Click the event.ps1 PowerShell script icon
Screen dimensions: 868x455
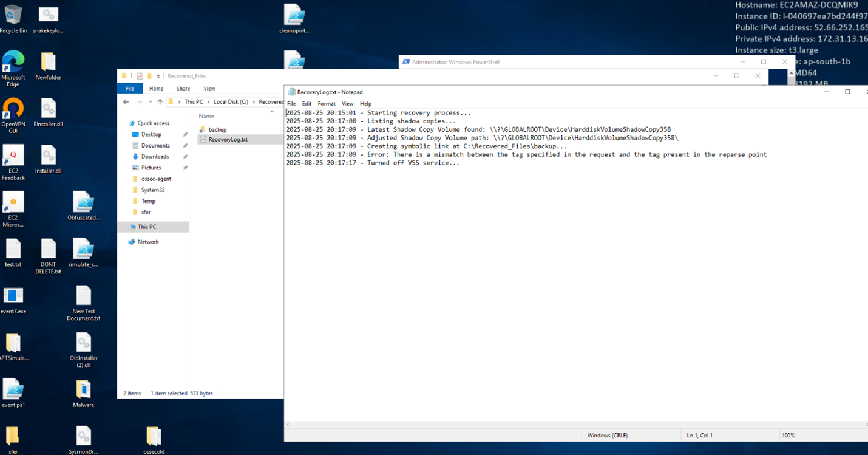coord(13,391)
